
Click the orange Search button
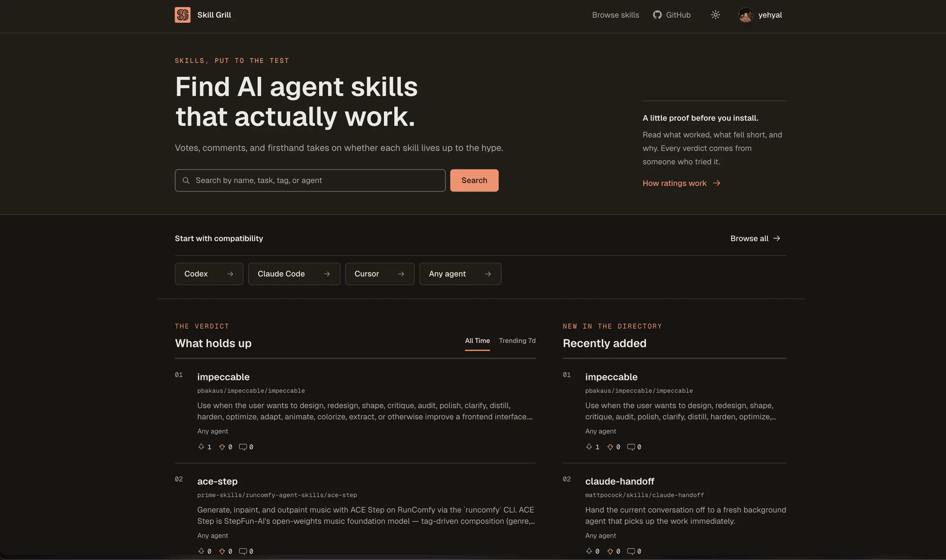pyautogui.click(x=474, y=181)
